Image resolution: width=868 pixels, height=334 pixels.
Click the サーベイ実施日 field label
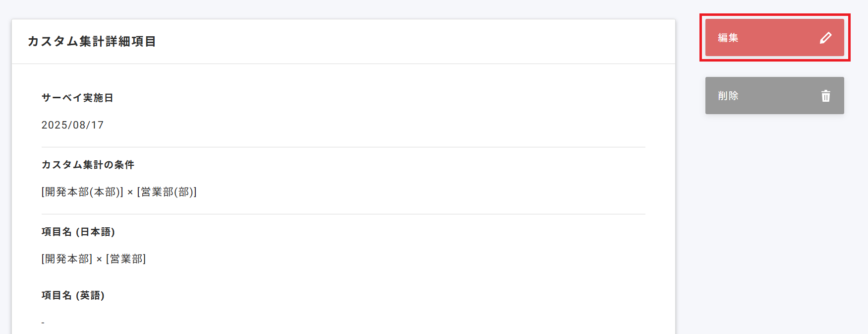pos(76,98)
